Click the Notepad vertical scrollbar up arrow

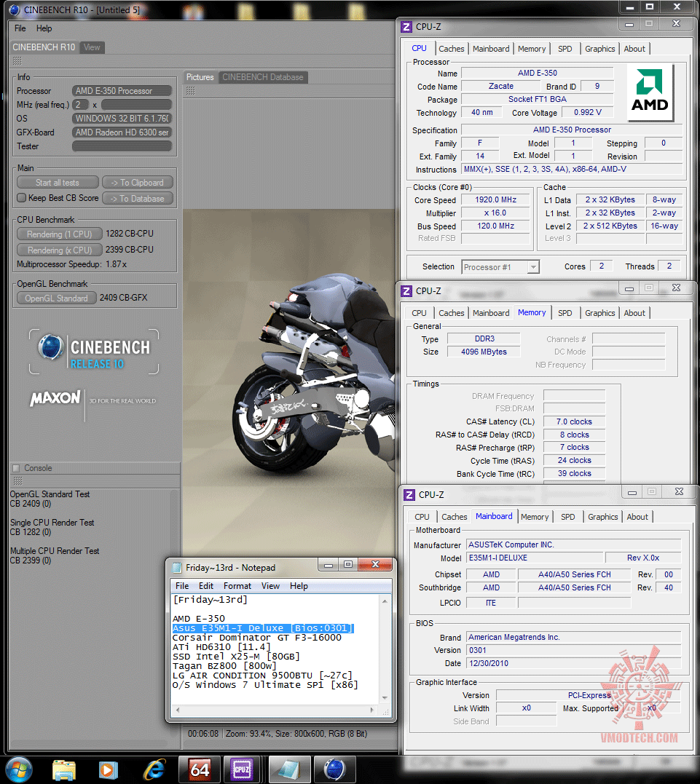pos(385,601)
